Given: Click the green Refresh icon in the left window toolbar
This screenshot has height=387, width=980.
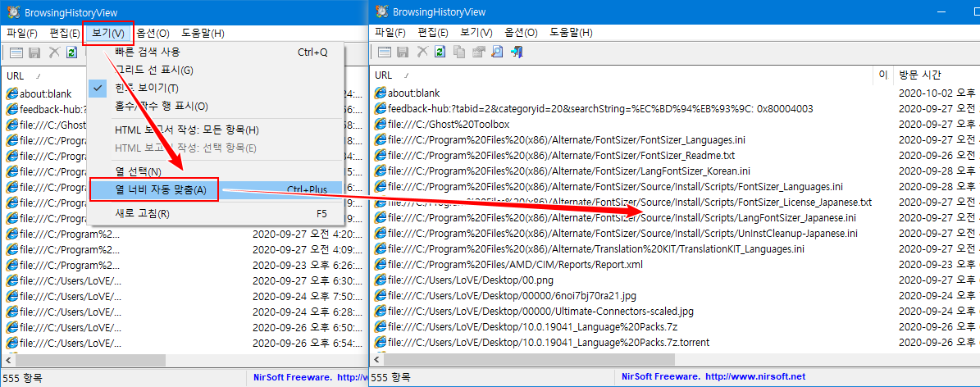Looking at the screenshot, I should 72,52.
